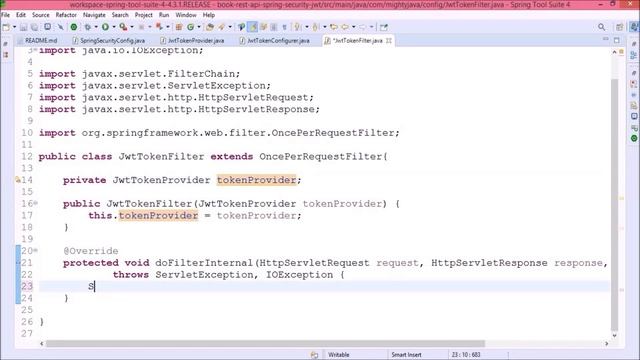Click the Run External Tools icon
The image size is (640, 360).
123,27
